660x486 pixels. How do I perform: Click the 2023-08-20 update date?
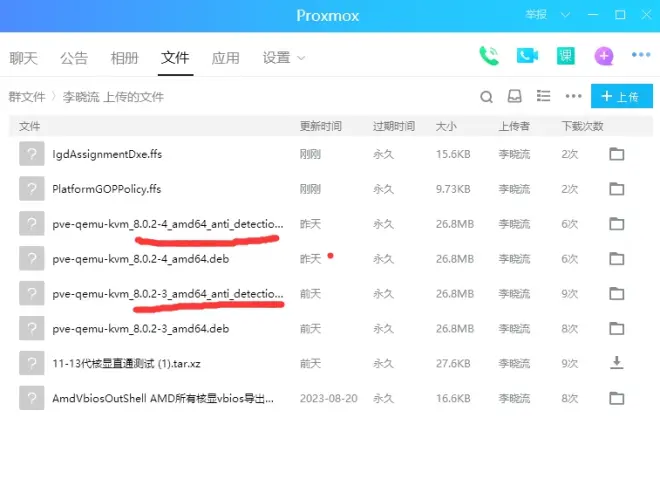tap(329, 398)
